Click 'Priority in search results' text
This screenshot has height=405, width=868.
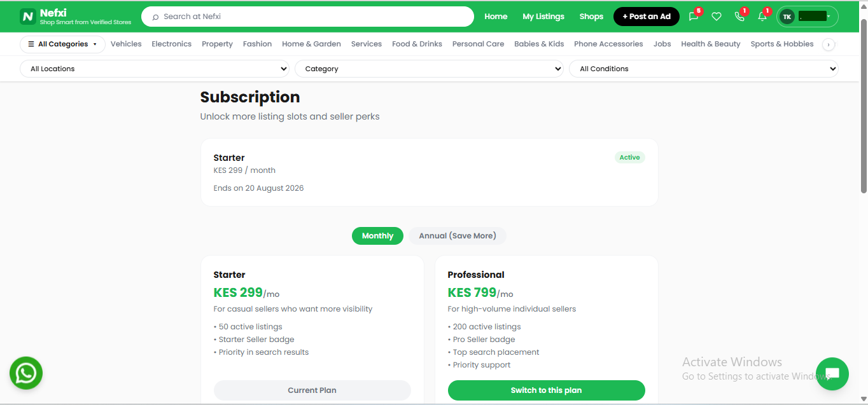(x=263, y=352)
